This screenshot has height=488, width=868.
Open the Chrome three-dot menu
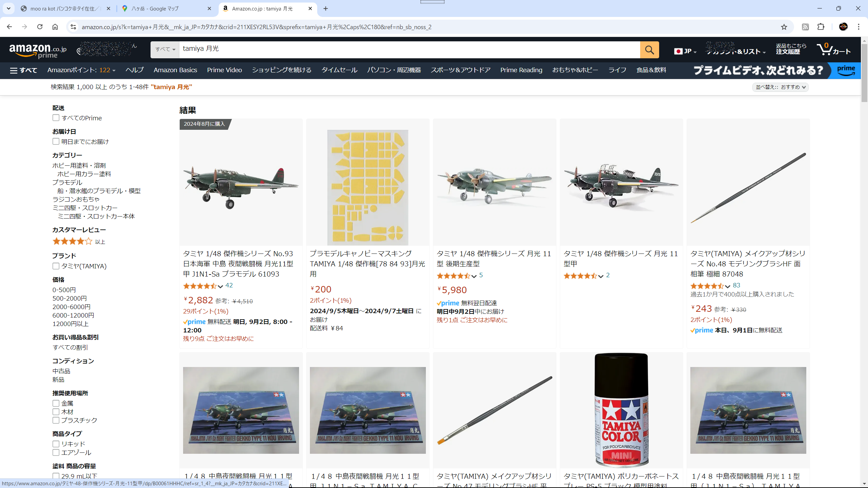pyautogui.click(x=859, y=27)
